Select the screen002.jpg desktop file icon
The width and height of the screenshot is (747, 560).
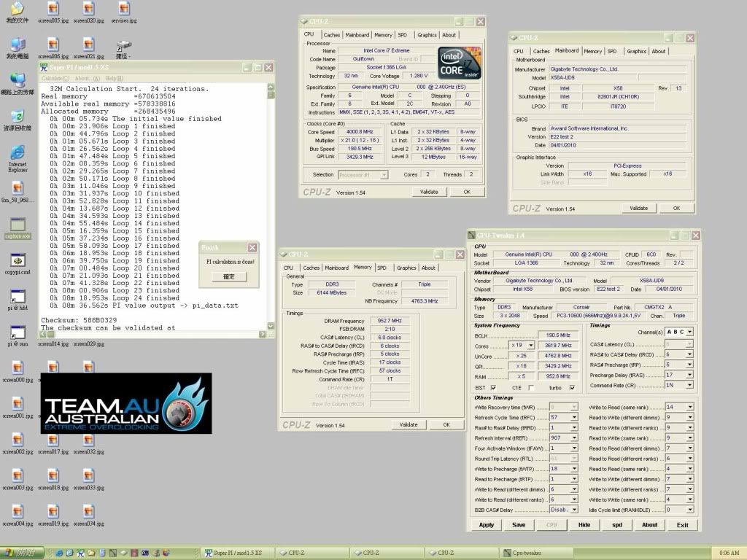click(18, 443)
